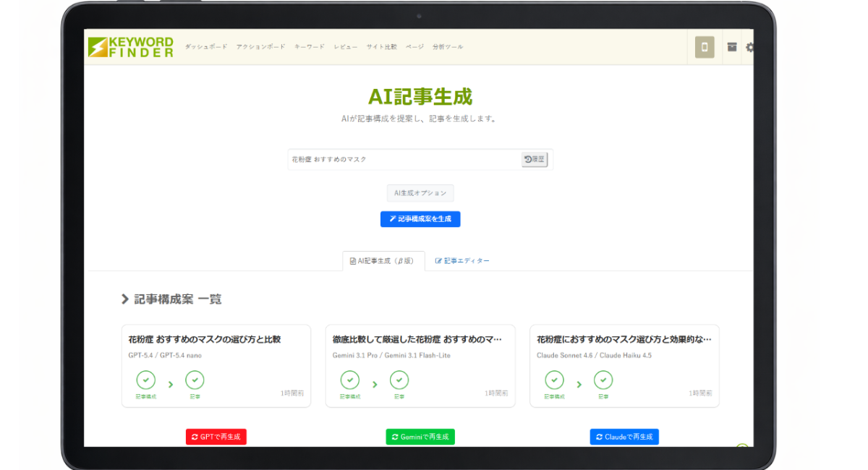Select the AI記事生成（β版）tab

point(383,261)
